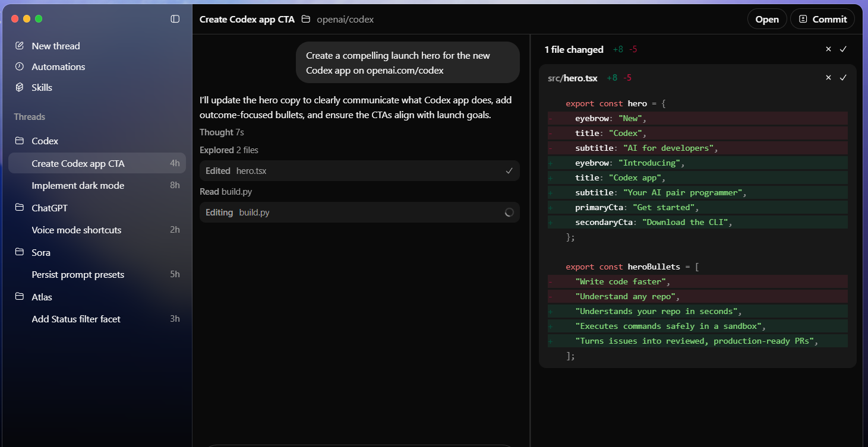This screenshot has width=868, height=447.
Task: Toggle fullscreen with the green traffic light
Action: (39, 18)
